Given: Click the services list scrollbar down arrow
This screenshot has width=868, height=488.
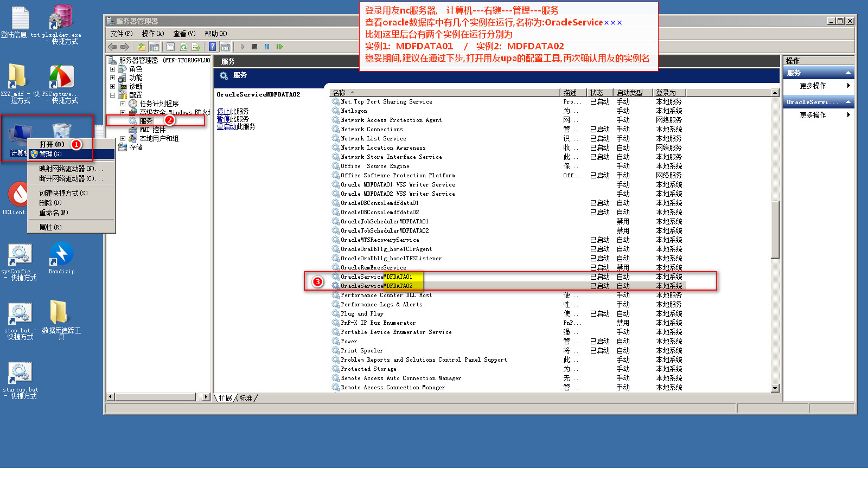Looking at the screenshot, I should [x=775, y=388].
